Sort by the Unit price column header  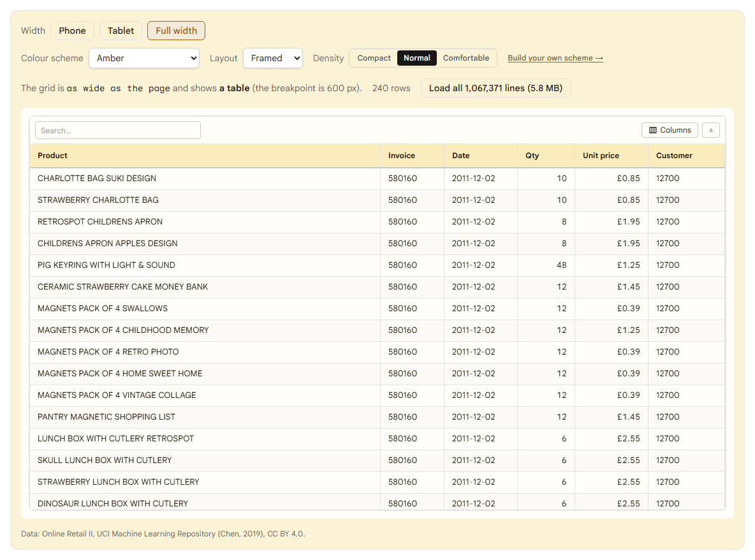[x=612, y=156]
